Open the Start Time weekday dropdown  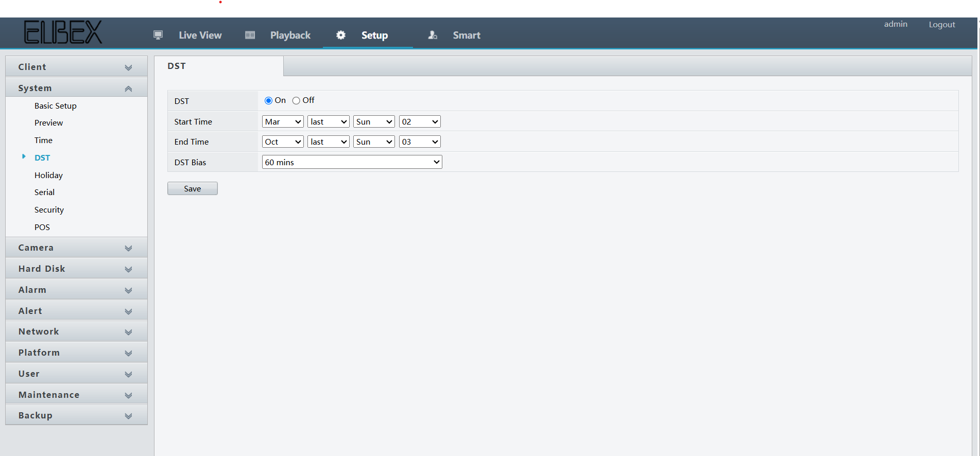tap(374, 121)
